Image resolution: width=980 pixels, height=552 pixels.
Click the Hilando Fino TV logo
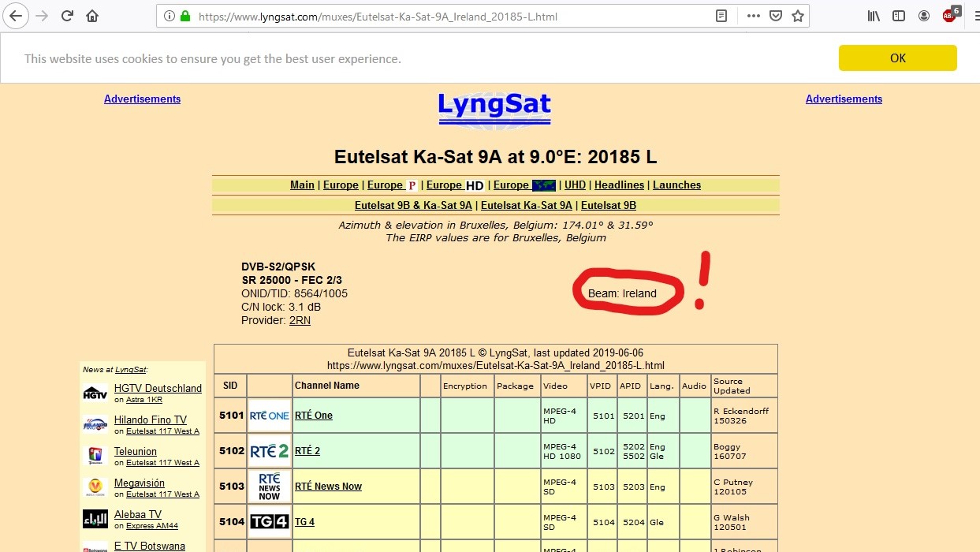click(95, 425)
